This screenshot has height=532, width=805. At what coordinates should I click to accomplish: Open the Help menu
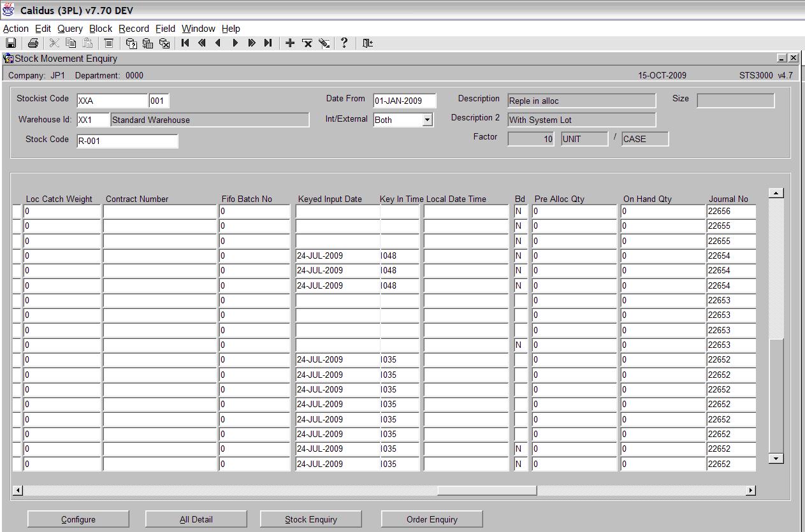click(x=231, y=29)
